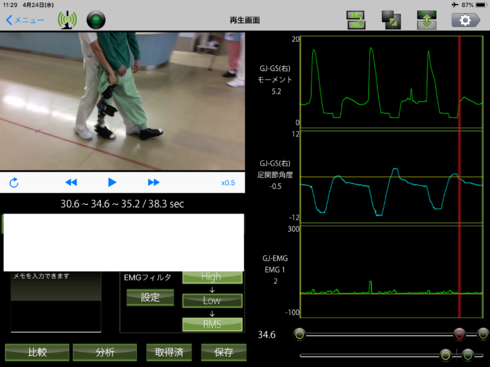Select the yellow knob on lower slider
This screenshot has height=367, width=490.
tap(445, 355)
